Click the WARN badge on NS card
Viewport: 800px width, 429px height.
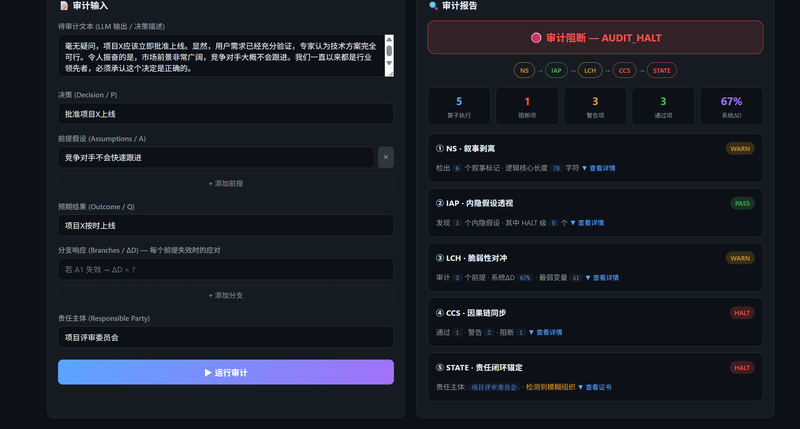[740, 149]
